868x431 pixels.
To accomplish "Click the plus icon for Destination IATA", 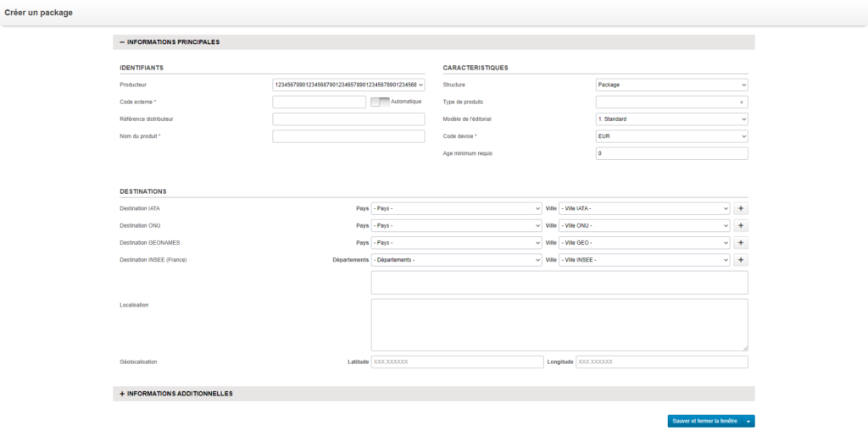I will pyautogui.click(x=741, y=208).
